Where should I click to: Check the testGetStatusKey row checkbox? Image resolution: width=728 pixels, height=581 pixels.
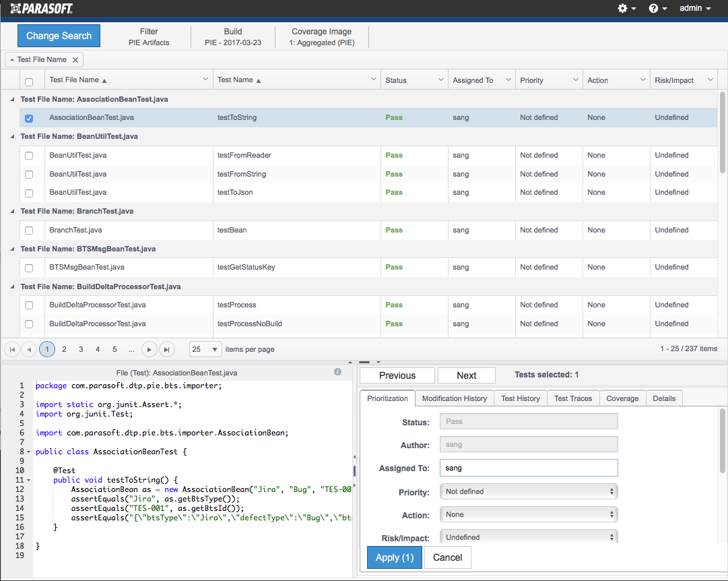point(29,268)
